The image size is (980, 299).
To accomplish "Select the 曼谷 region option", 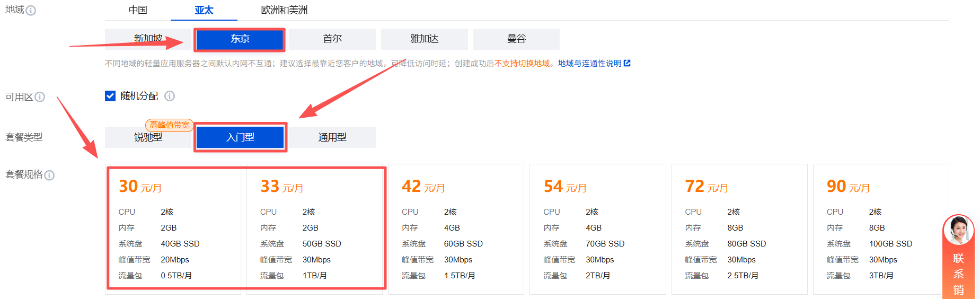I will click(516, 39).
